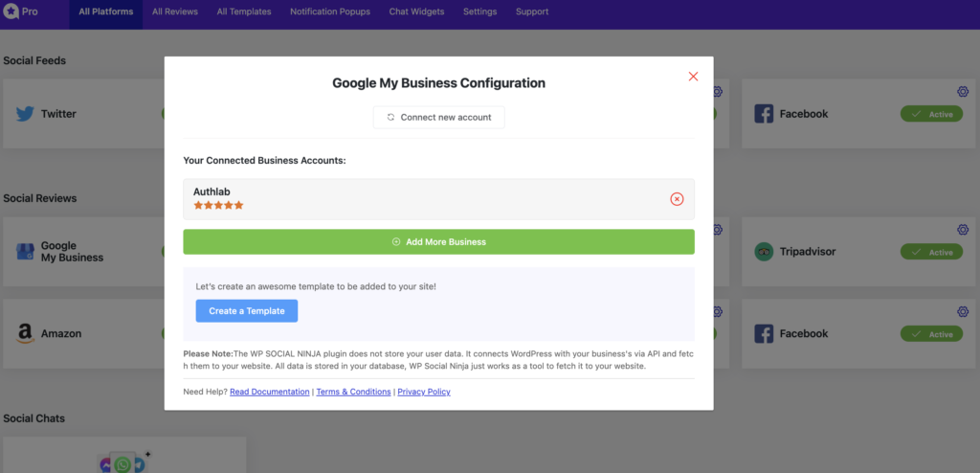980x473 pixels.
Task: Open the All Platforms tab
Action: (105, 11)
